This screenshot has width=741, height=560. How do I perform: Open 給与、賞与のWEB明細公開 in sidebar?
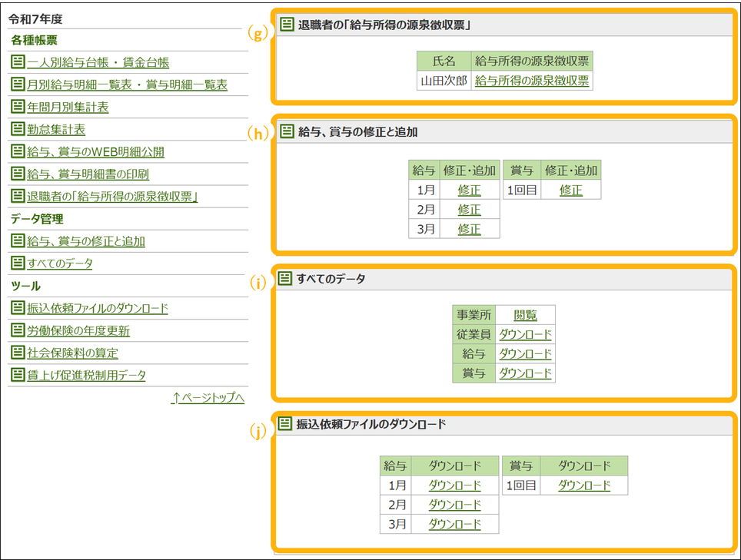pos(95,152)
